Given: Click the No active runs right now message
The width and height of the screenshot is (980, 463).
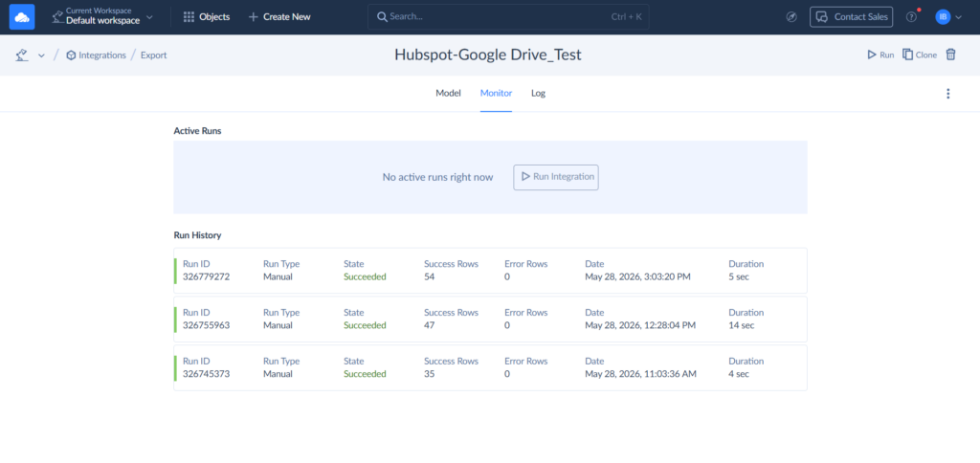Looking at the screenshot, I should [437, 178].
